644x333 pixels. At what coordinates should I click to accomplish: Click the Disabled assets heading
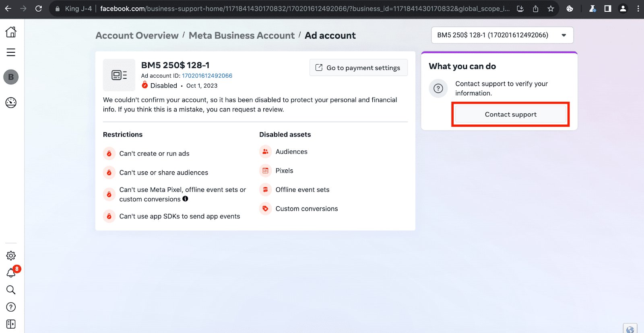click(285, 134)
